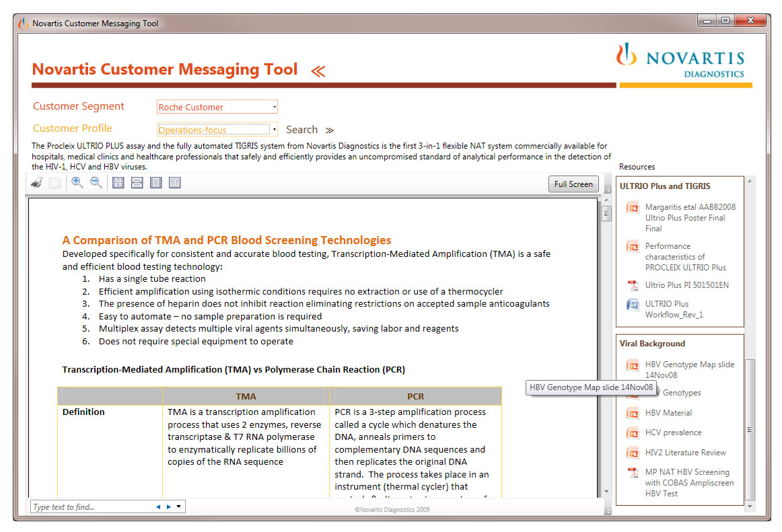Click PDF icon beside MP NAT HBV Screening
This screenshot has height=532, width=782.
[633, 472]
